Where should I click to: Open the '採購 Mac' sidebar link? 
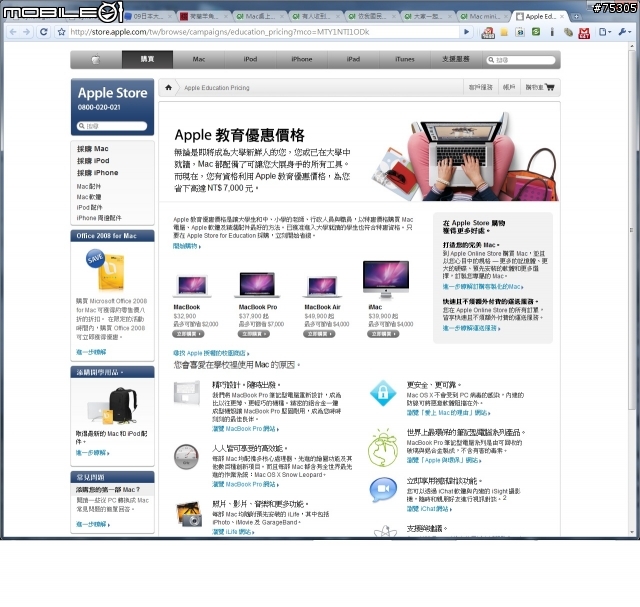(x=93, y=149)
